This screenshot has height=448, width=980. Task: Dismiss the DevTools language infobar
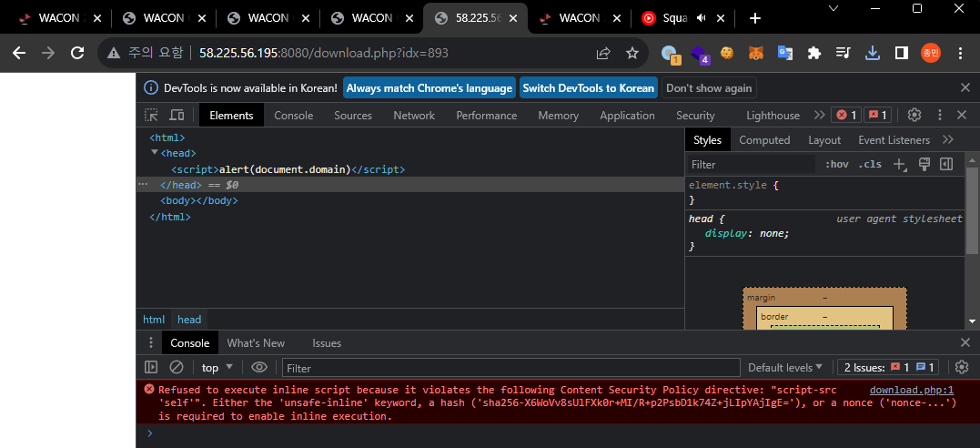pos(965,87)
